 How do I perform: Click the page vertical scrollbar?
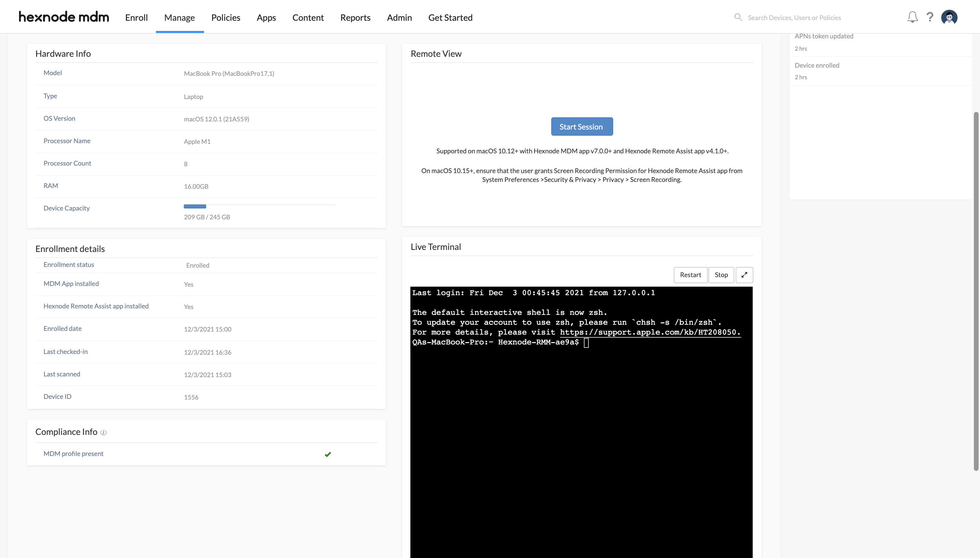[x=976, y=291]
